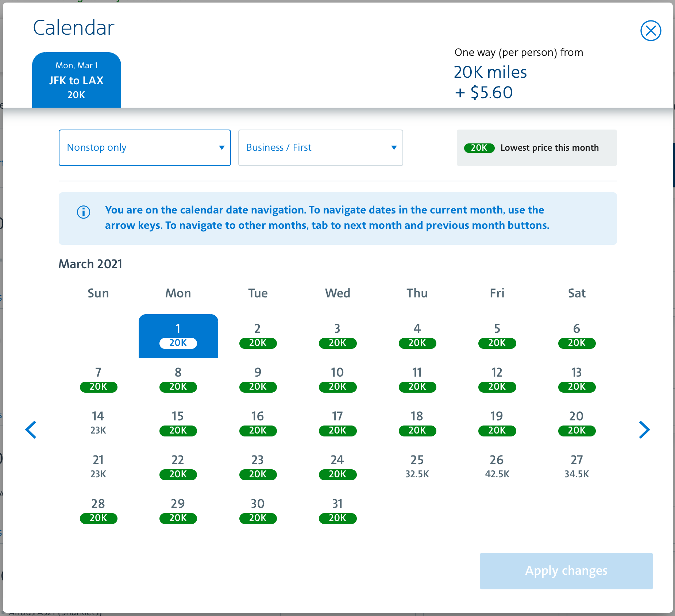
Task: Expand the cabin selector chevron arrow
Action: (394, 148)
